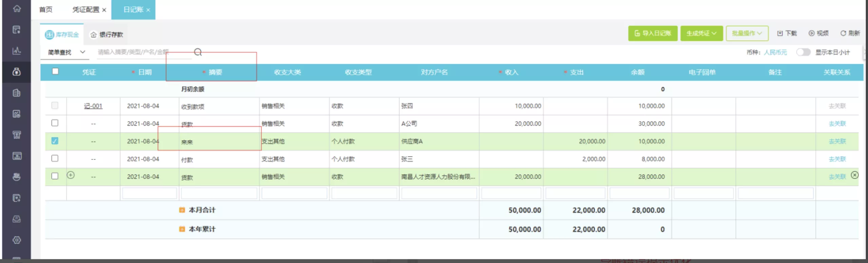Click the empty 摘要 input in the new row
Screen dimensions: 868x263
click(219, 193)
